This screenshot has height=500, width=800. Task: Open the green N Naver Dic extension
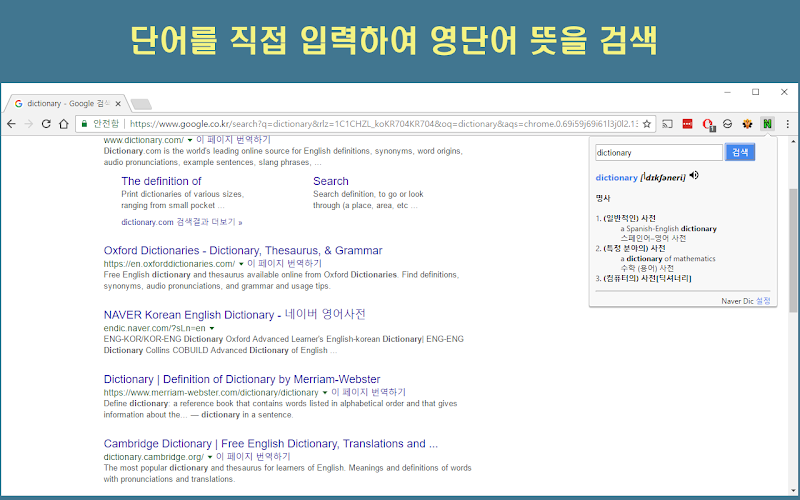[767, 123]
